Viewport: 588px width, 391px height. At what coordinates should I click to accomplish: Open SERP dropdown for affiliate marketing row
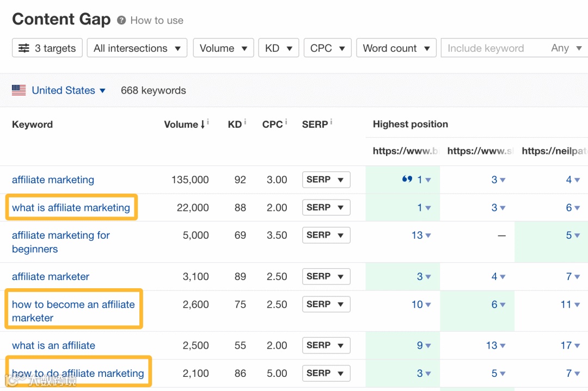[x=326, y=180]
